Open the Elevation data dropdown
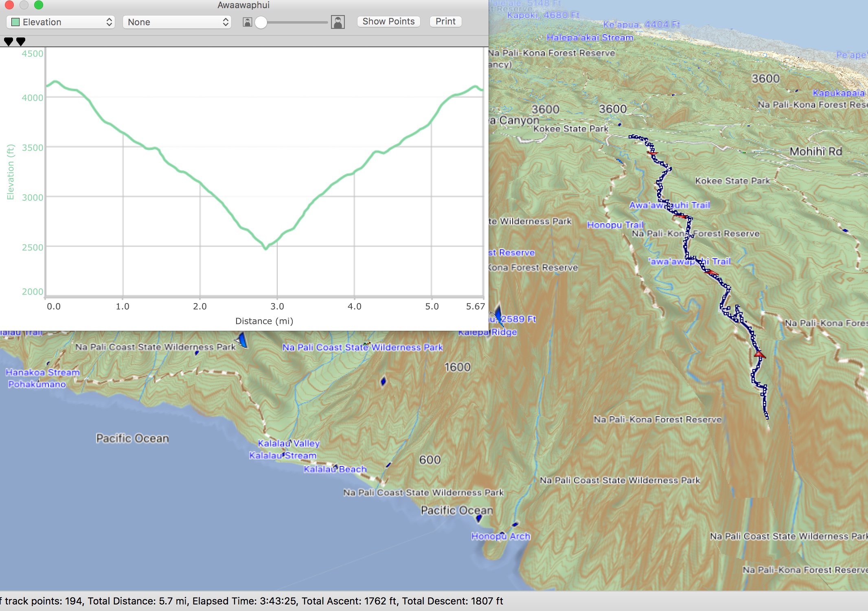868x611 pixels. pyautogui.click(x=61, y=22)
